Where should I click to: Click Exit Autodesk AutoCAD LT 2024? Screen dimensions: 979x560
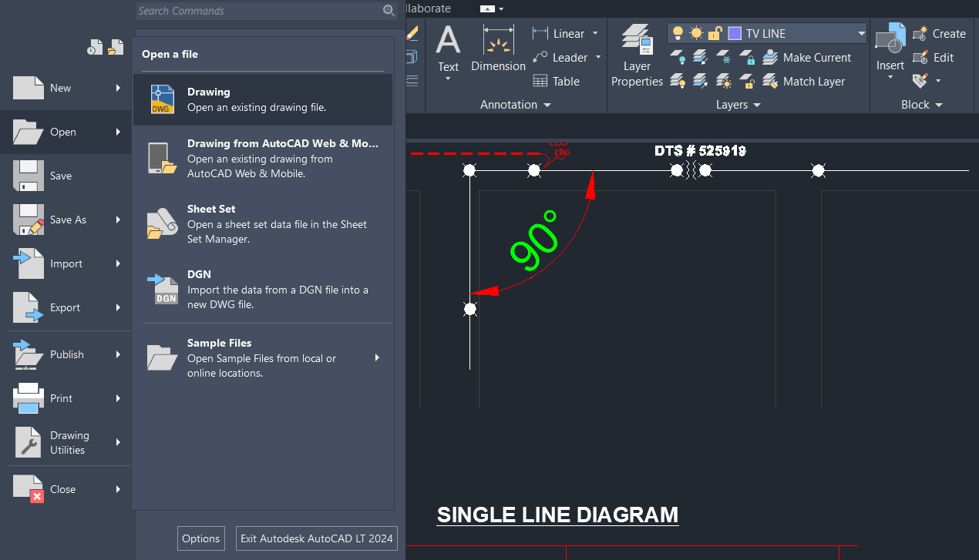(x=317, y=538)
